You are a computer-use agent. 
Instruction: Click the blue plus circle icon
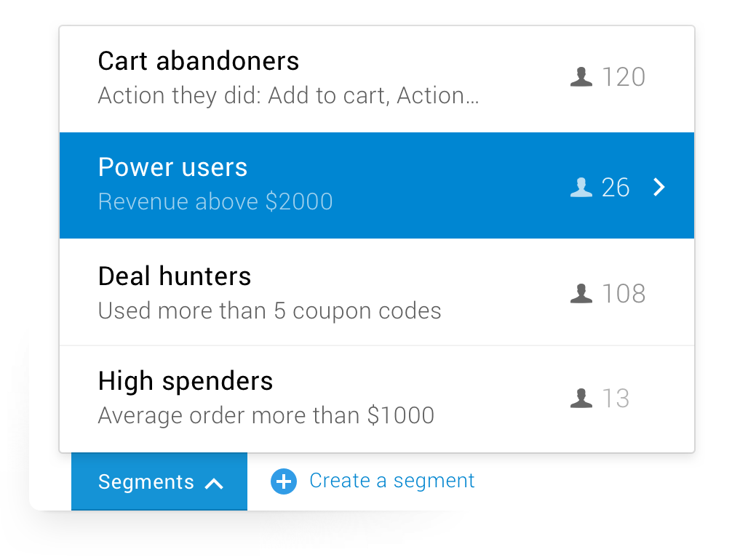[x=284, y=481]
